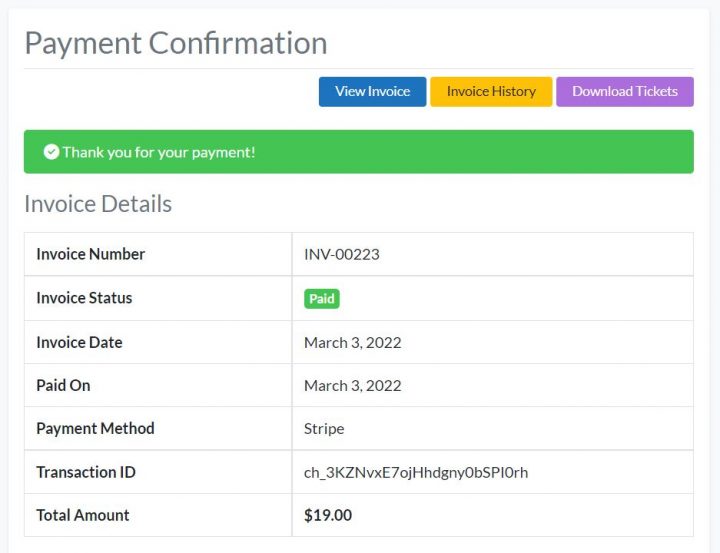Click the green Paid status badge
720x553 pixels.
click(x=322, y=298)
